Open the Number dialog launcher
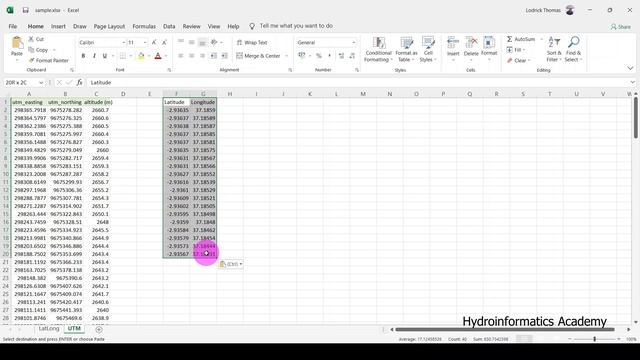Viewport: 640px width, 360px height. [357, 70]
